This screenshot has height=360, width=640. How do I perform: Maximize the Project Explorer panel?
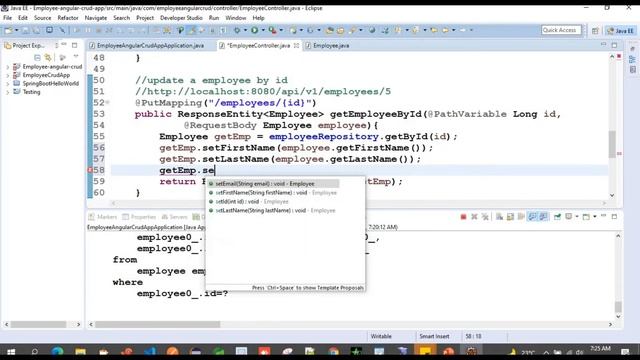coord(74,45)
